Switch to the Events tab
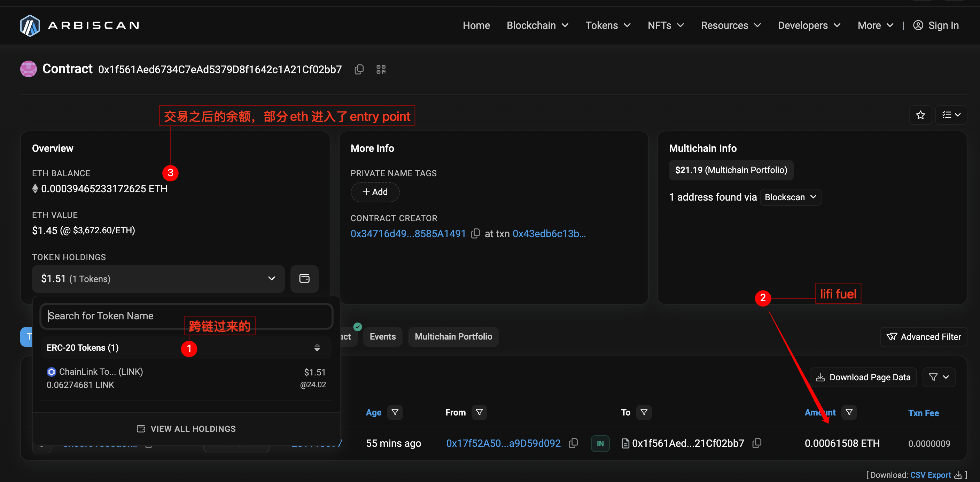 (x=383, y=337)
